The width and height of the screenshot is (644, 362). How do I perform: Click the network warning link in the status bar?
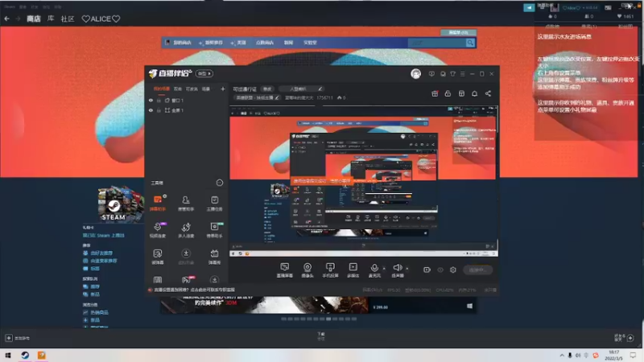(194, 290)
